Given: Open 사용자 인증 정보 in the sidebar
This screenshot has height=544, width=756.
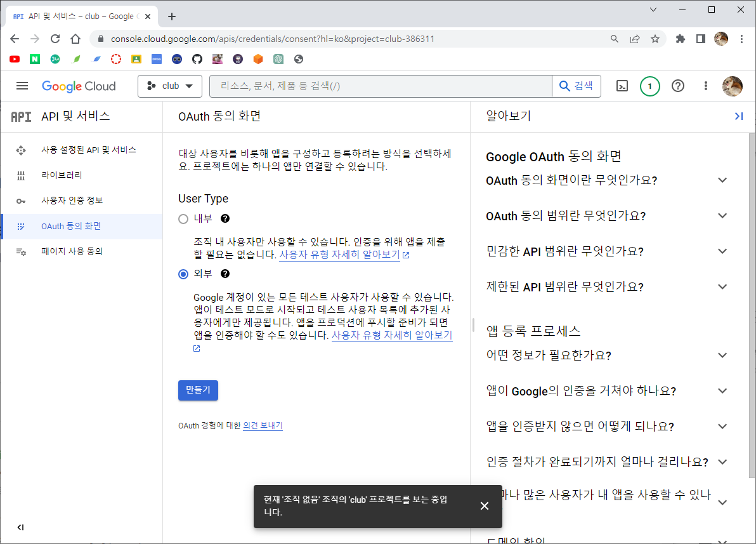Looking at the screenshot, I should click(x=82, y=201).
